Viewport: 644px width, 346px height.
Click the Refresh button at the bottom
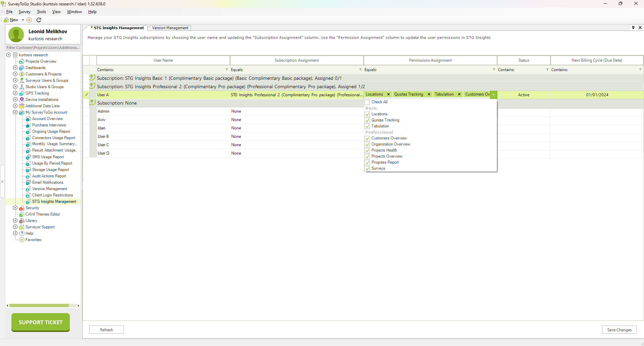click(106, 330)
